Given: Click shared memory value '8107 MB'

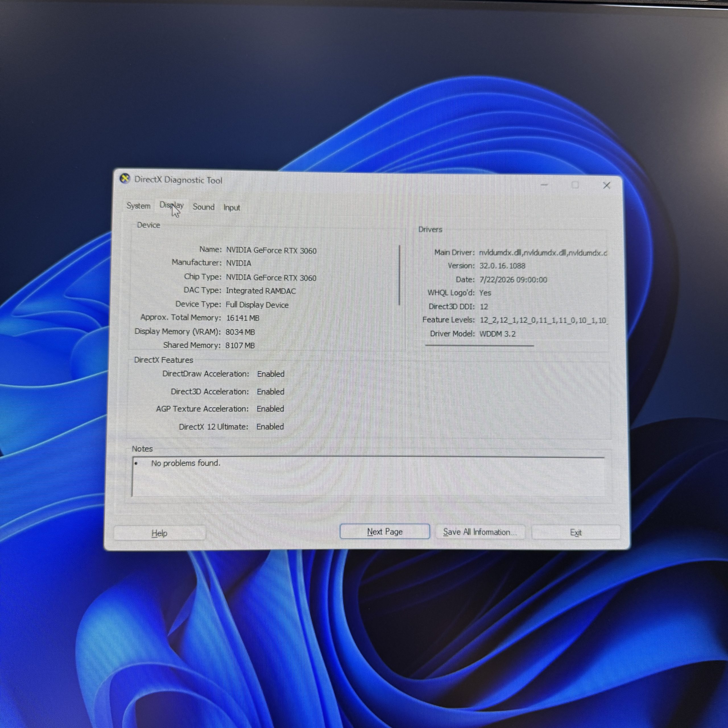Looking at the screenshot, I should pos(240,346).
